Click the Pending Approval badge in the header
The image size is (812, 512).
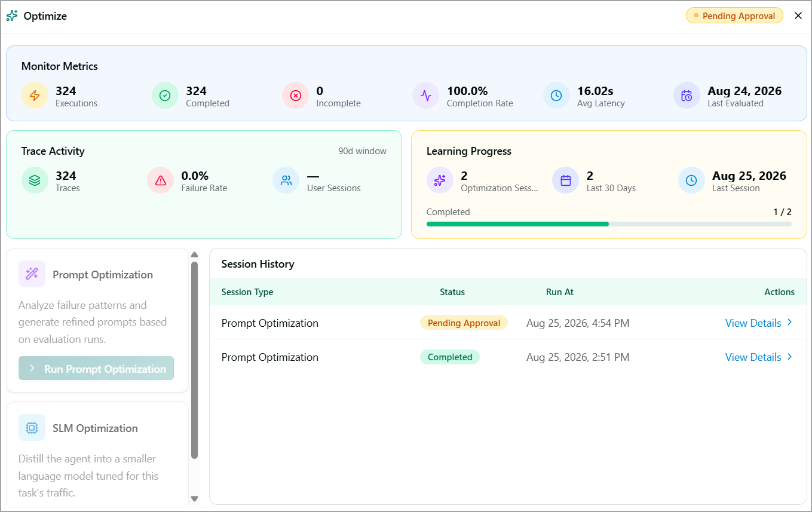(734, 16)
